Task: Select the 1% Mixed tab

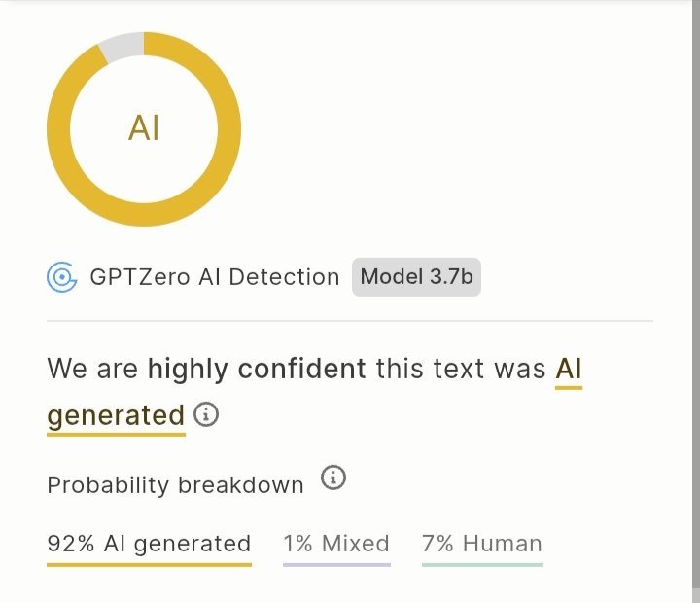Action: (336, 549)
